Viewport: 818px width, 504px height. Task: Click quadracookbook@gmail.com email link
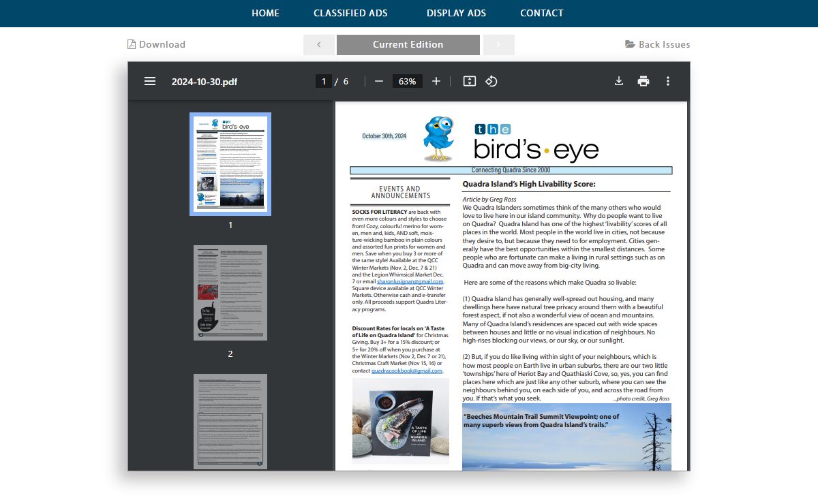[407, 371]
